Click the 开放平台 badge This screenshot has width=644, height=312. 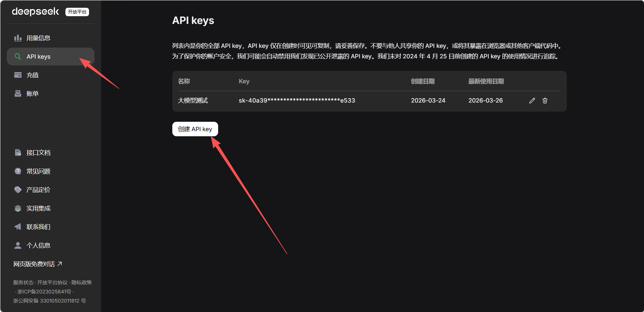77,12
